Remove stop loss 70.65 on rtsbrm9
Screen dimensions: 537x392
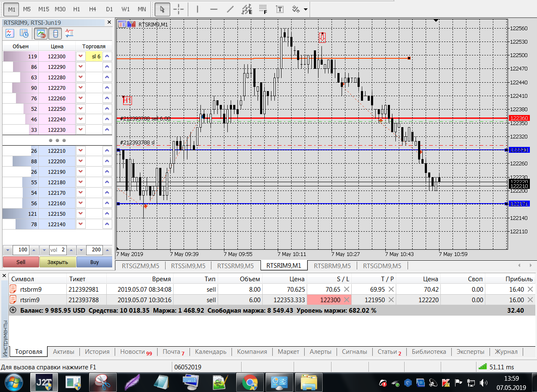(347, 289)
